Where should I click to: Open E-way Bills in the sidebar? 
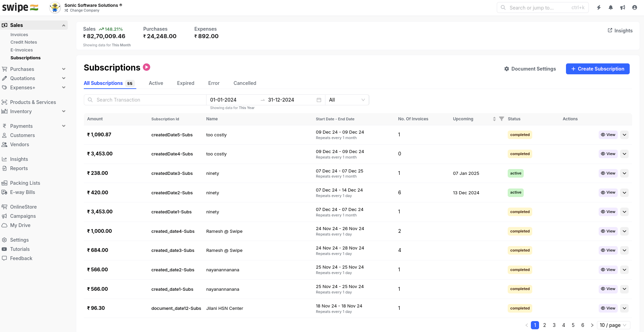coord(22,192)
